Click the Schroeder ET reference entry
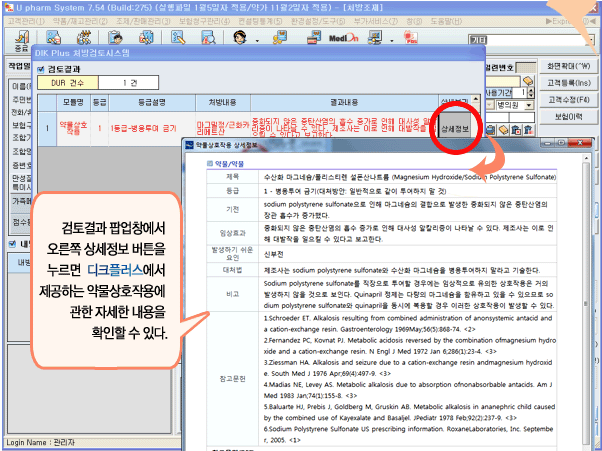 click(x=410, y=324)
